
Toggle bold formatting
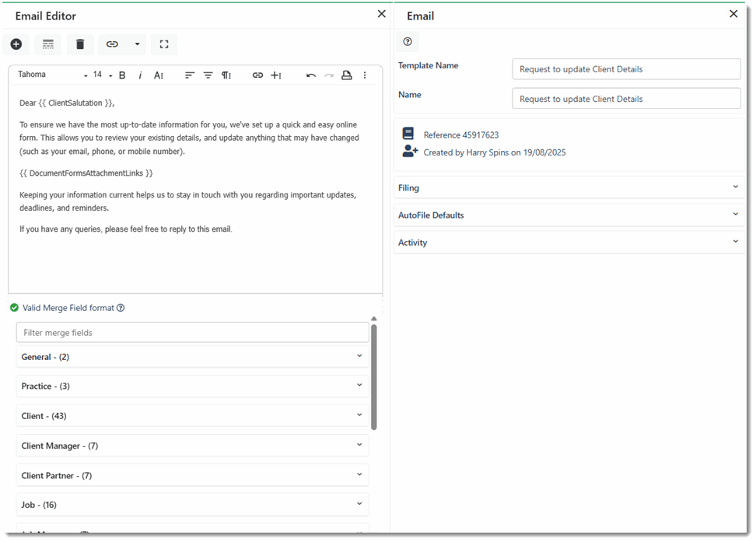point(122,75)
